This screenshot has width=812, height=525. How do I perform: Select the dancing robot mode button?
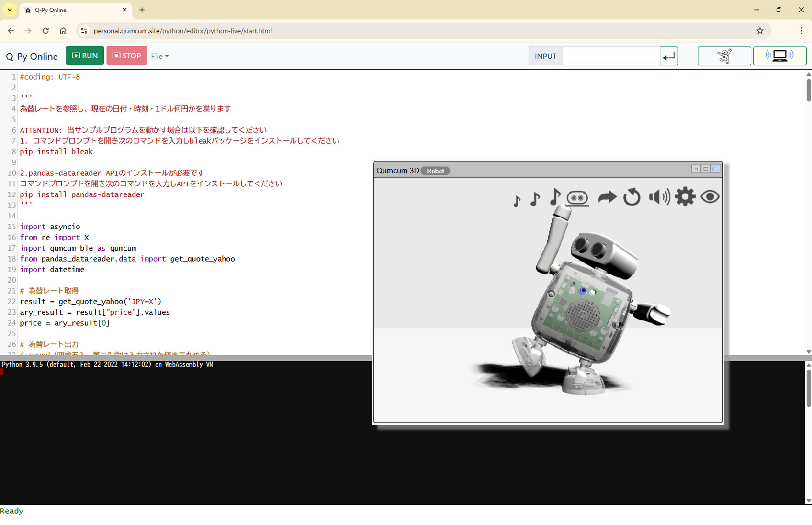tap(724, 56)
